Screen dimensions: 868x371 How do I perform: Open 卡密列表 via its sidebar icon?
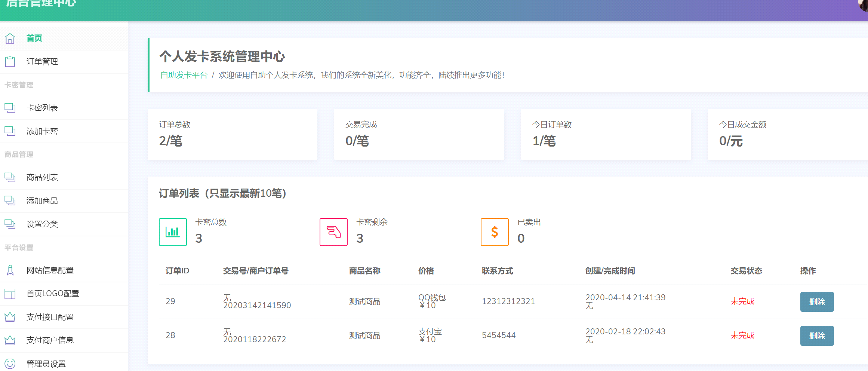pos(10,108)
